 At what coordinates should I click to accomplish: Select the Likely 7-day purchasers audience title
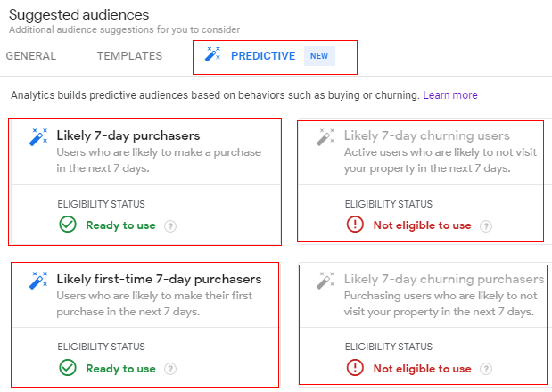pyautogui.click(x=128, y=136)
